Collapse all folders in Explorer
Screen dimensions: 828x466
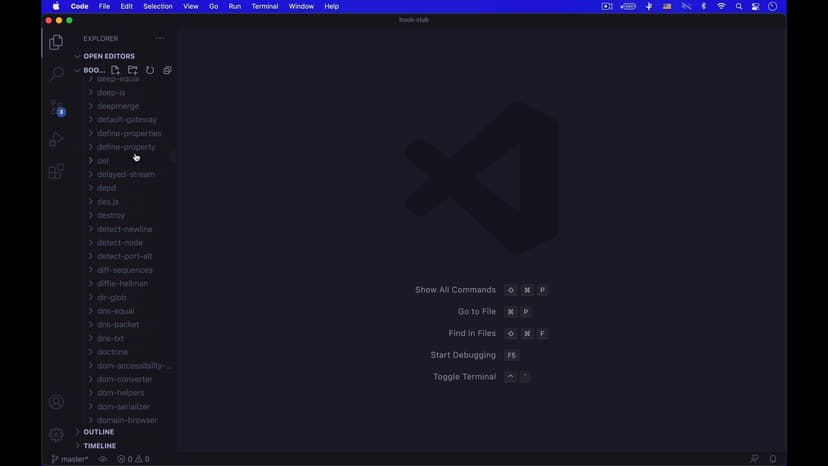click(x=167, y=71)
